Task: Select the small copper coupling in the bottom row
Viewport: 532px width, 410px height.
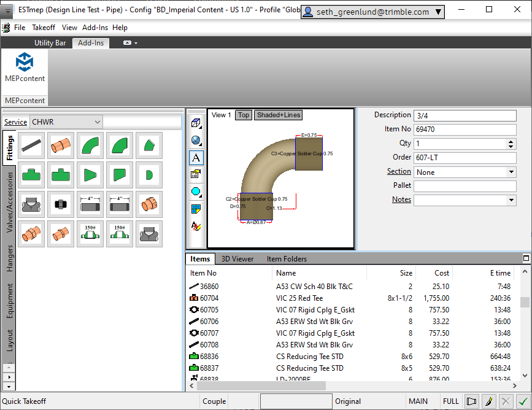Action: [x=61, y=234]
